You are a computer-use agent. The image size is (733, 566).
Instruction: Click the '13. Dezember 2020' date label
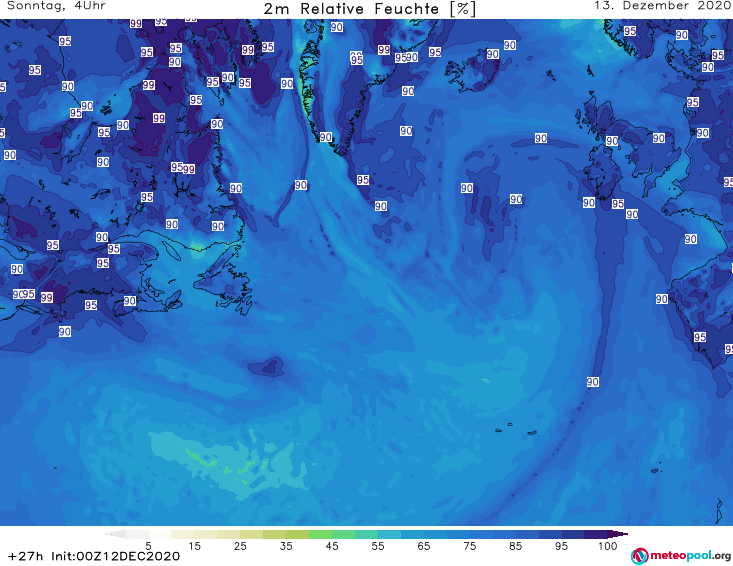pos(662,6)
